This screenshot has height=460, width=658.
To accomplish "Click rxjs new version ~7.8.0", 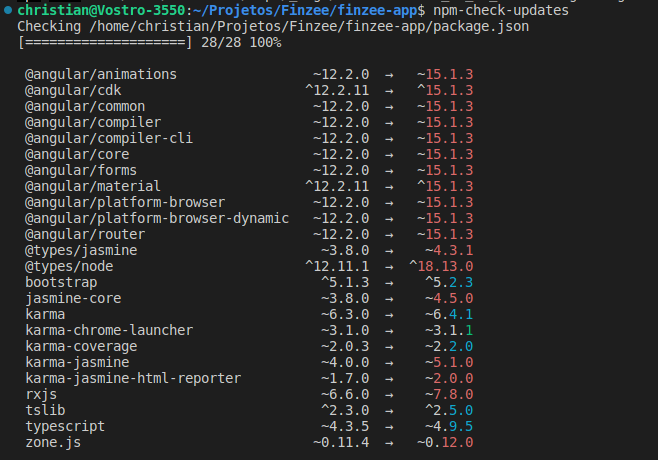I will (449, 394).
